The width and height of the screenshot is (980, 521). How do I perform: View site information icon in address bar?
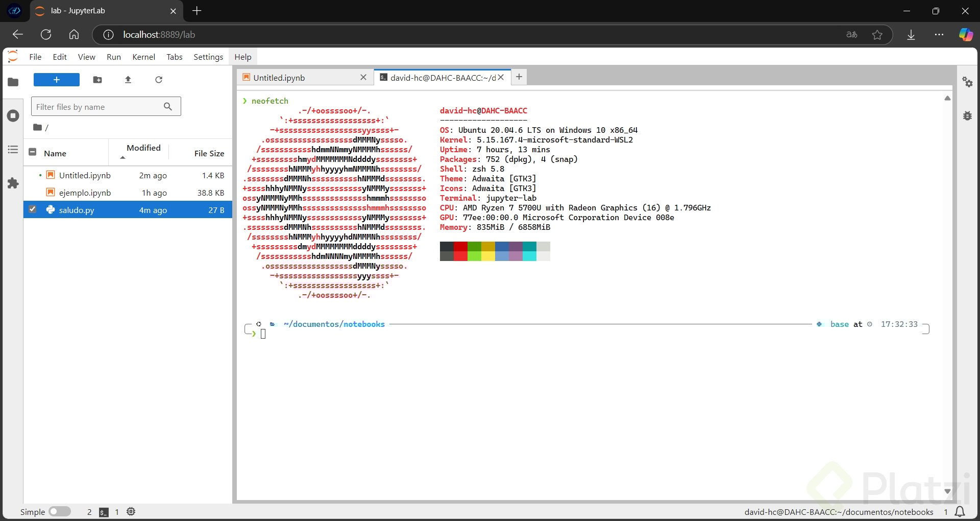tap(108, 35)
